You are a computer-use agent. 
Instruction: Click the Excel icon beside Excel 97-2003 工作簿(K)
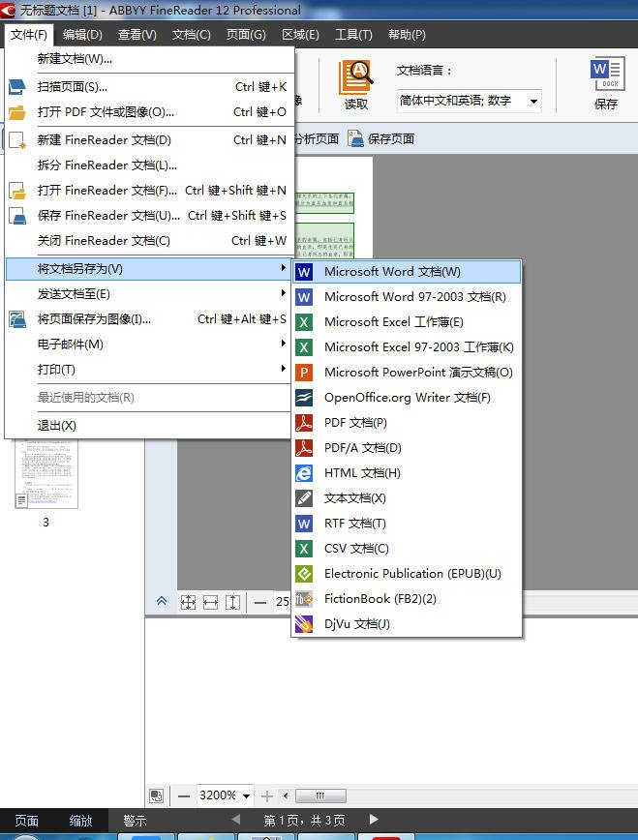click(304, 347)
